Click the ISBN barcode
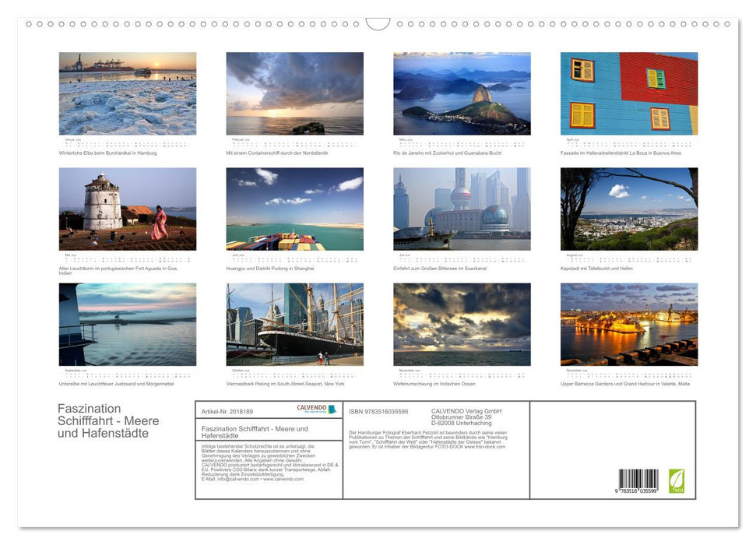 (x=638, y=480)
